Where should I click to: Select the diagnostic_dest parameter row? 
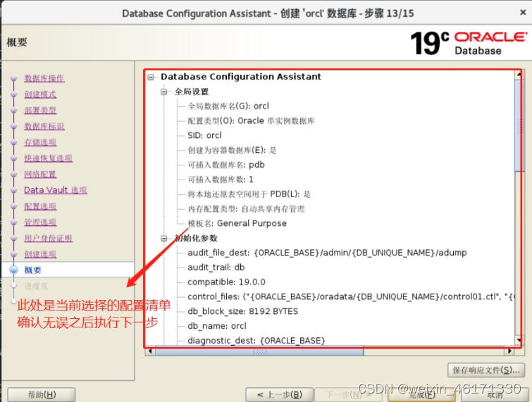[x=256, y=341]
